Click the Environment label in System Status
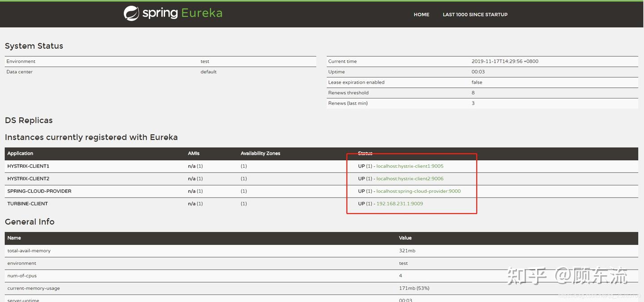Viewport: 644px width, 302px height. (x=21, y=61)
